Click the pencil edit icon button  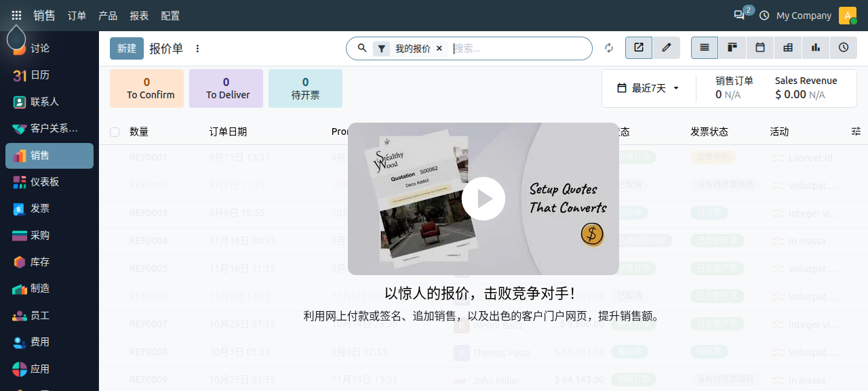click(x=667, y=48)
